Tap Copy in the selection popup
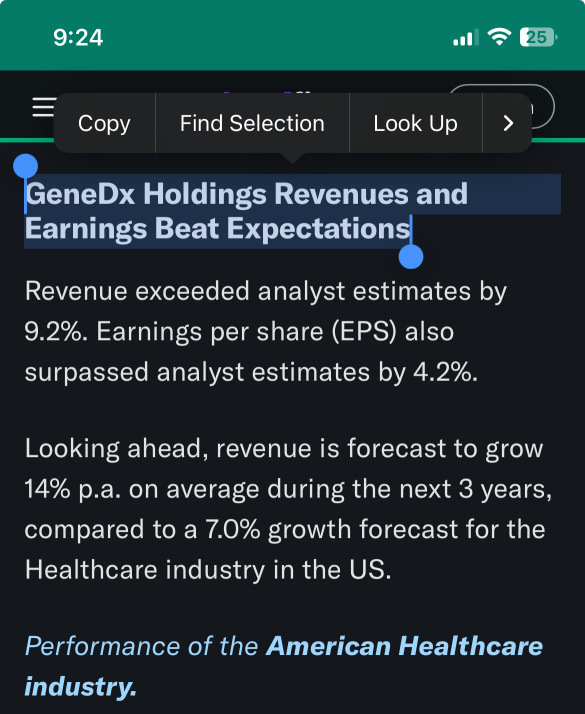The image size is (585, 714). coord(104,123)
